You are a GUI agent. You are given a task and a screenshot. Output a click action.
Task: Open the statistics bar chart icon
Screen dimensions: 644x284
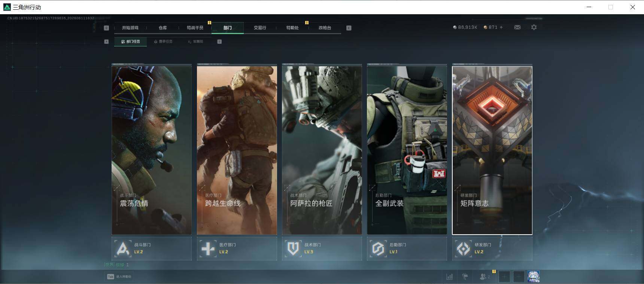coord(449,277)
